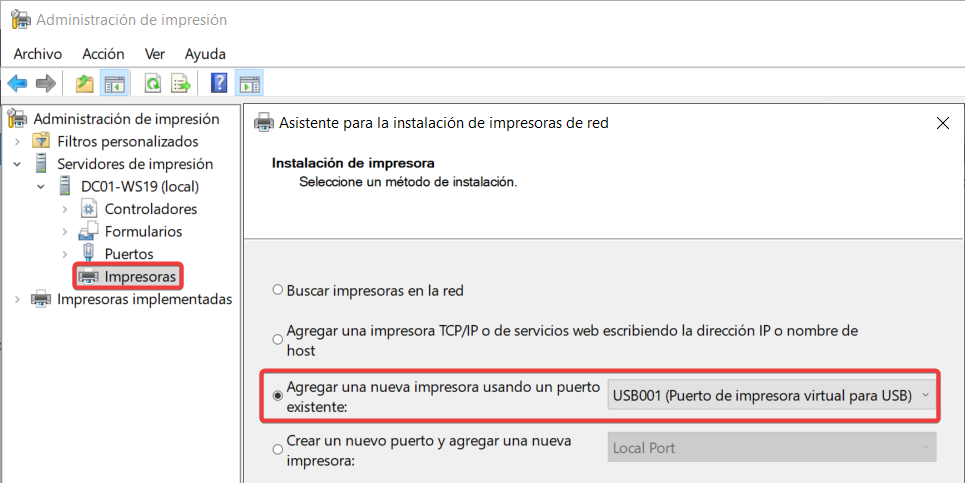Open Help via the blue question mark icon
This screenshot has height=483, width=965.
click(219, 83)
